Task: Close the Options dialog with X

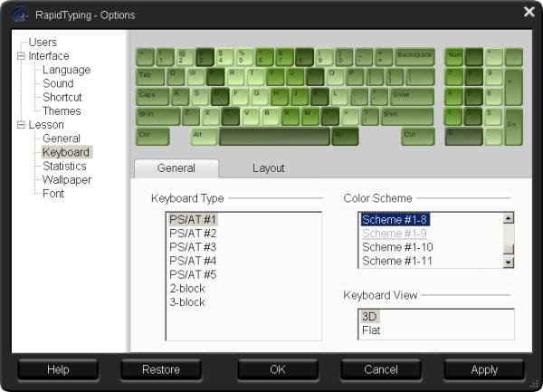Action: coord(529,12)
